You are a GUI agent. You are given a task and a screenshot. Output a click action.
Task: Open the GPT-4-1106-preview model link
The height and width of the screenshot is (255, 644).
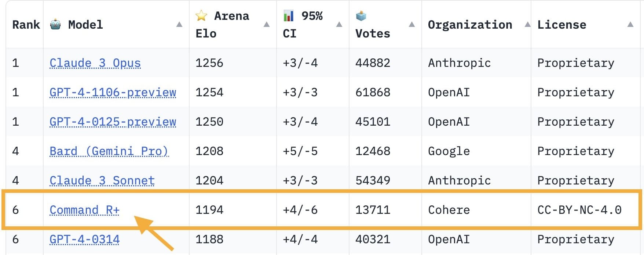(x=113, y=92)
